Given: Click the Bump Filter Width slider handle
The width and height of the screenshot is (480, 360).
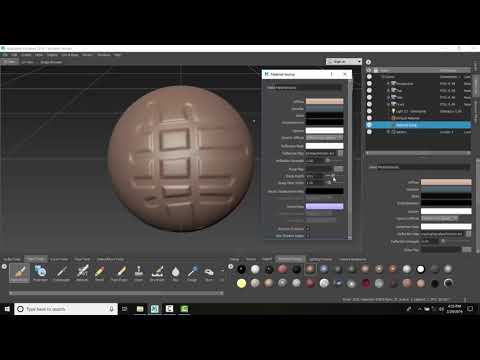Looking at the screenshot, I should coord(329,183).
